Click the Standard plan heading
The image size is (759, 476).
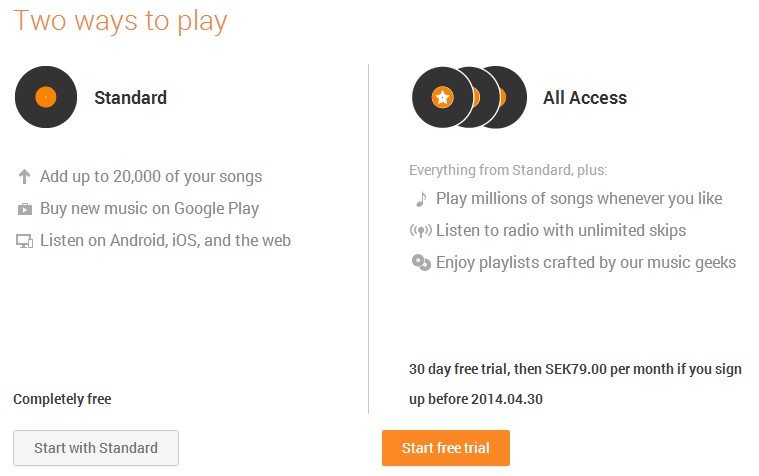pos(130,98)
